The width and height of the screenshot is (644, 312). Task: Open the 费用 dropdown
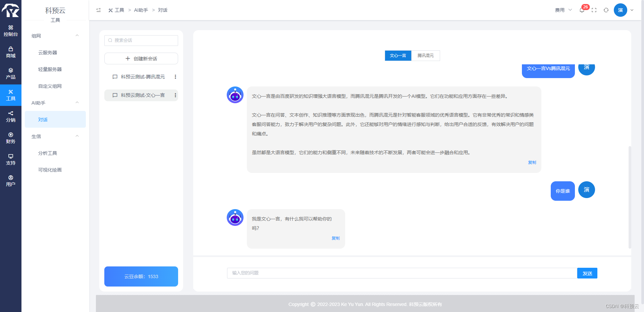coord(563,10)
